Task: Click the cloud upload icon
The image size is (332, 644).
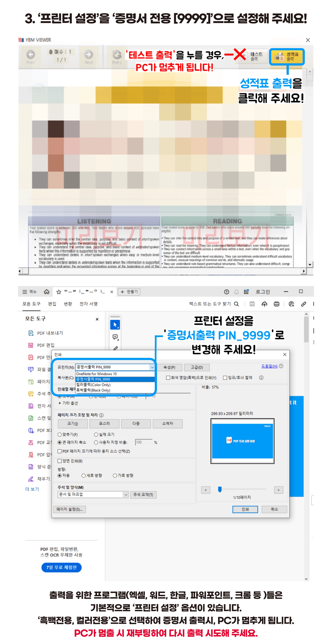Action: 264,304
